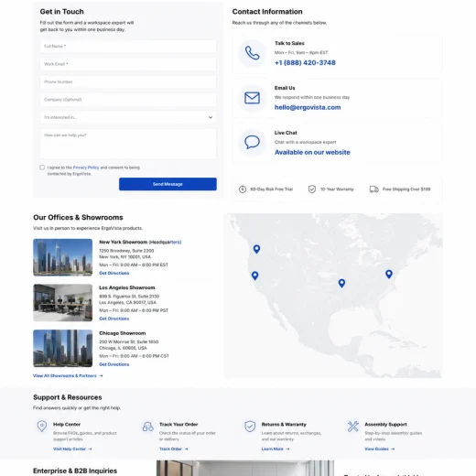
Task: Click the free shipping truck icon
Action: click(x=374, y=189)
